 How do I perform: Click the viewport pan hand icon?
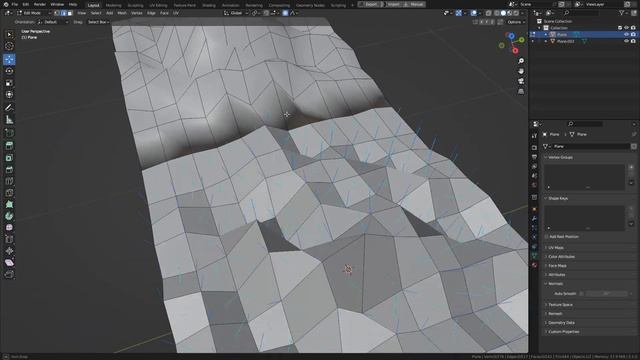pos(521,71)
